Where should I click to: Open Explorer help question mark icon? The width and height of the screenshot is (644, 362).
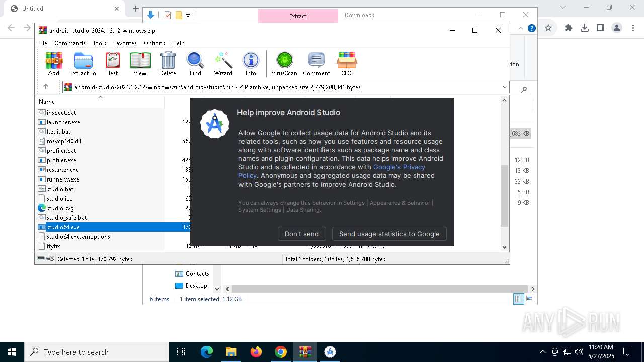531,28
